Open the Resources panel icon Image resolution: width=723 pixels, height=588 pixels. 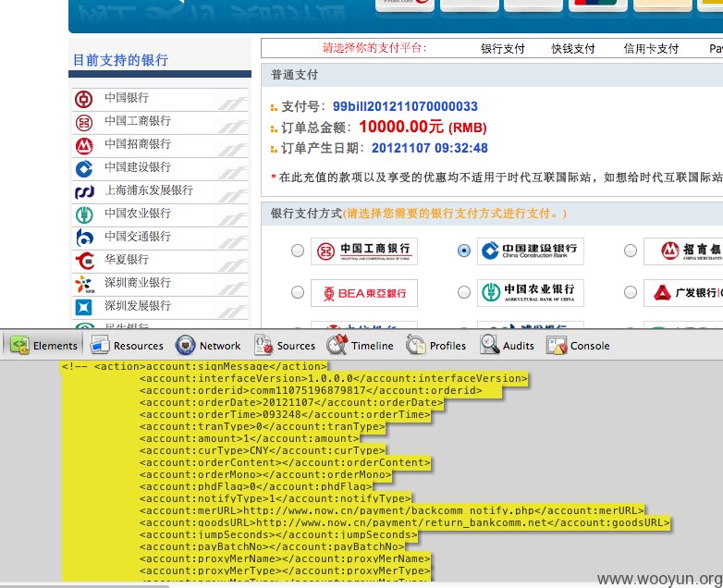click(x=100, y=345)
